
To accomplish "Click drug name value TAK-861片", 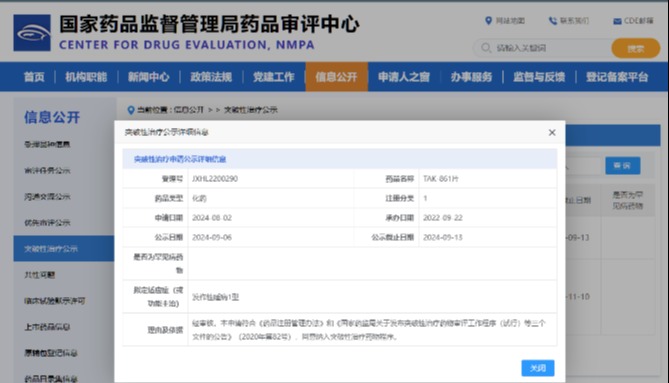I will pyautogui.click(x=441, y=179).
